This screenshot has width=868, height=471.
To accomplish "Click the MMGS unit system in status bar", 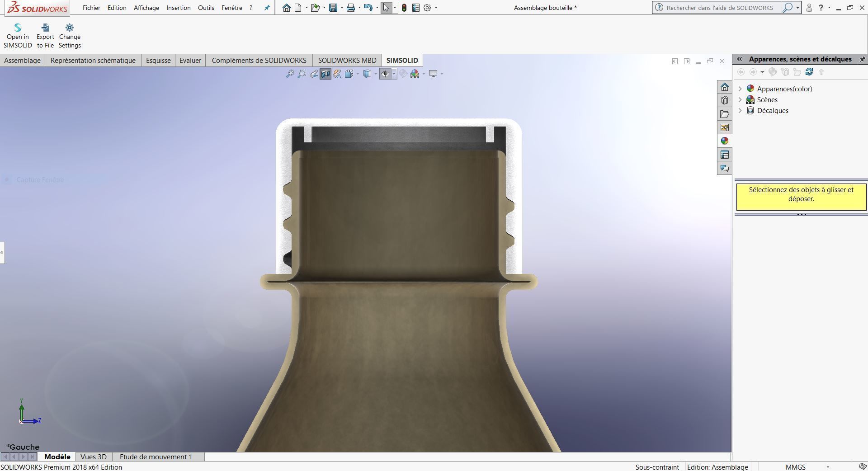I will (795, 467).
